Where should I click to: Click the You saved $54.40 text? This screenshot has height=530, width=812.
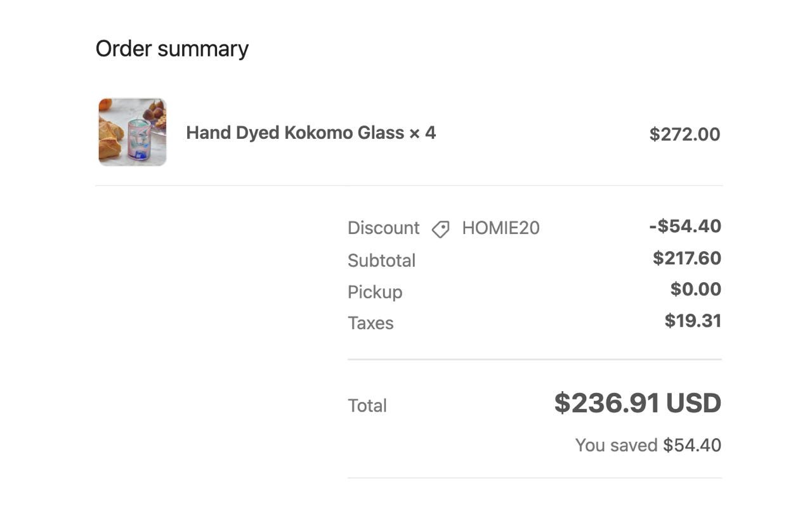pyautogui.click(x=648, y=445)
